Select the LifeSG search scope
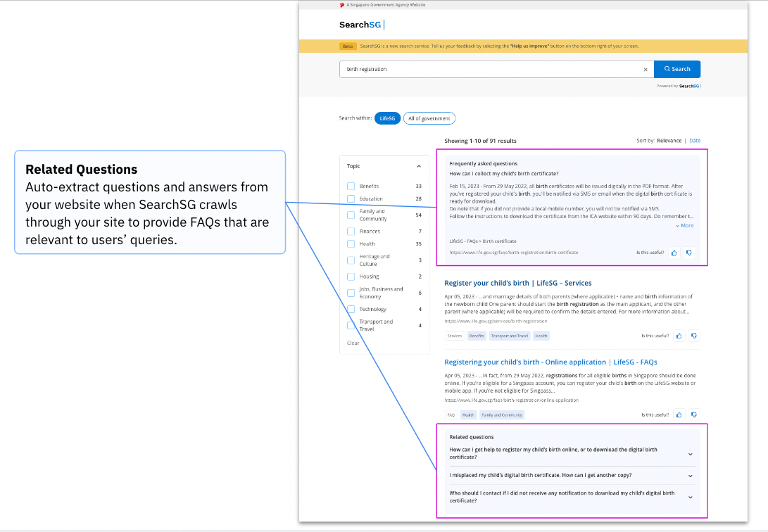The image size is (768, 532). [x=387, y=118]
